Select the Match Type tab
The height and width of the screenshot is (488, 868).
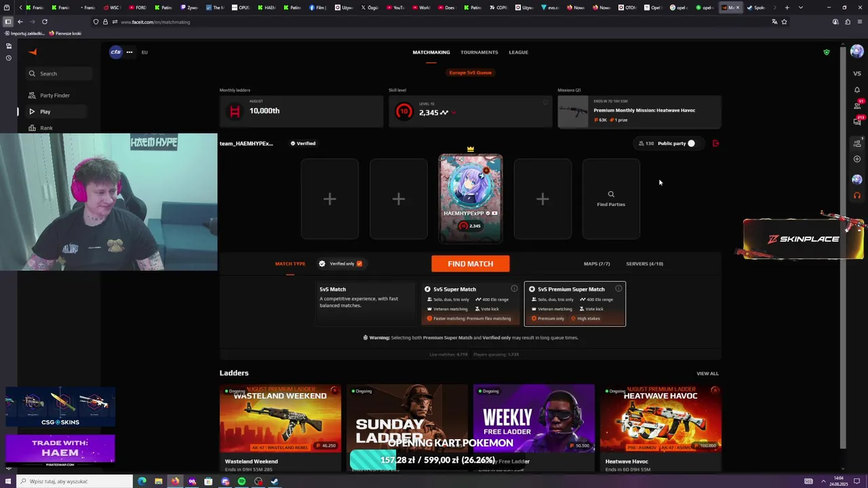coord(290,264)
